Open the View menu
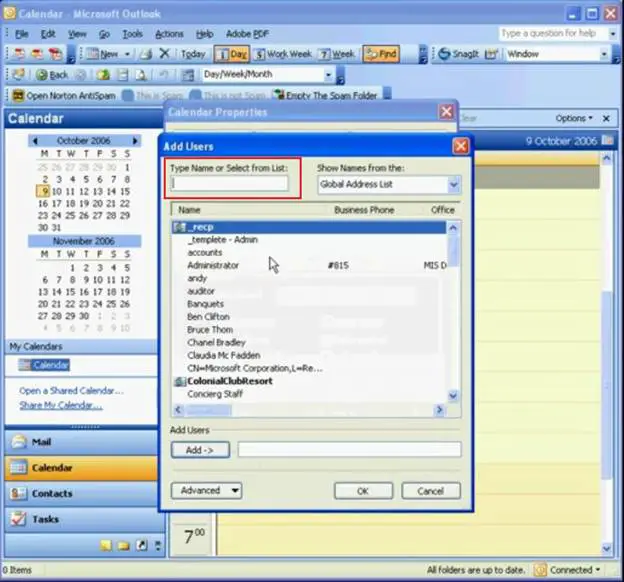Image resolution: width=624 pixels, height=582 pixels. coord(77,34)
